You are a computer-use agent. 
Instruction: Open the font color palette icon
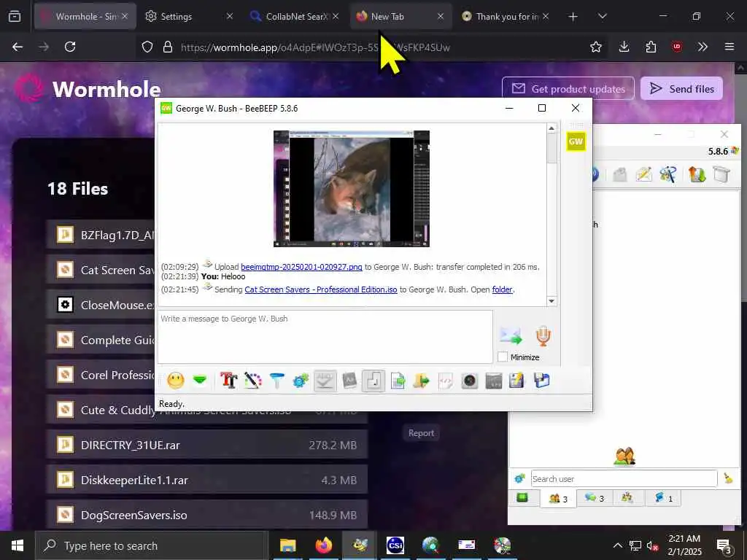tap(253, 381)
